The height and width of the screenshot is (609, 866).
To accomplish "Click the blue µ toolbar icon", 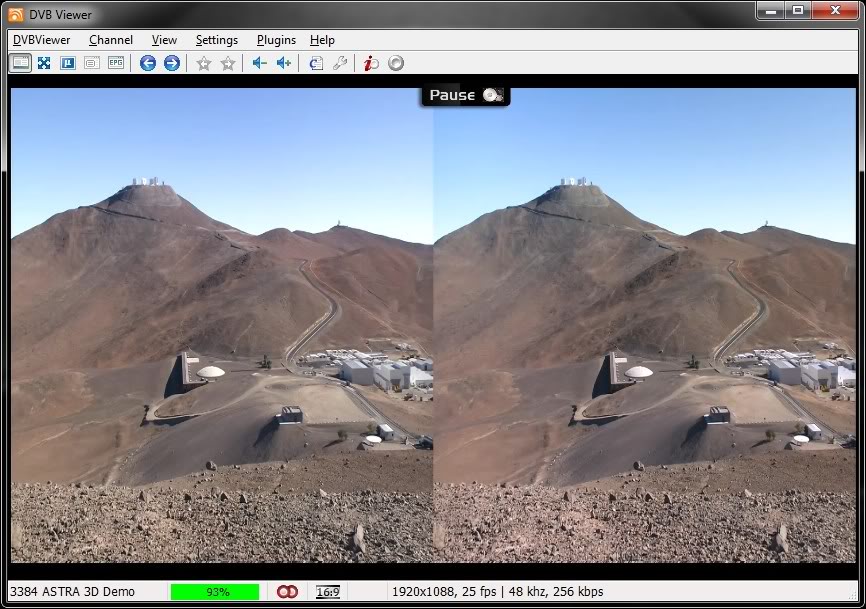I will click(x=68, y=63).
